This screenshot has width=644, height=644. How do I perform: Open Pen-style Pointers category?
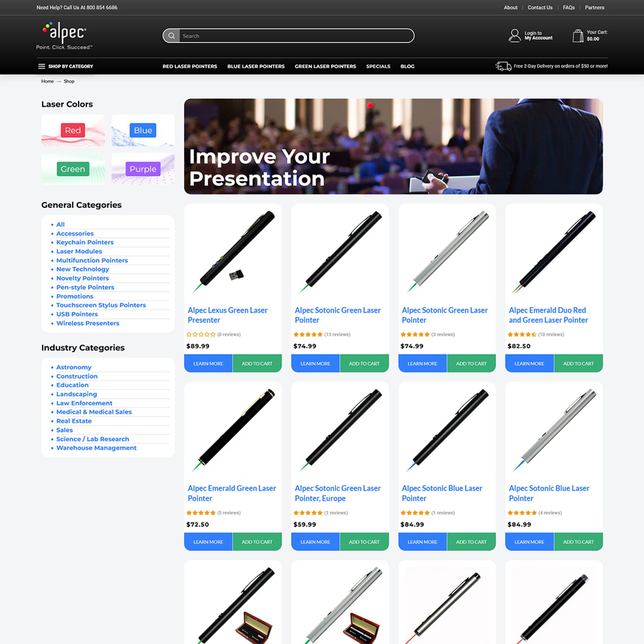click(x=85, y=287)
